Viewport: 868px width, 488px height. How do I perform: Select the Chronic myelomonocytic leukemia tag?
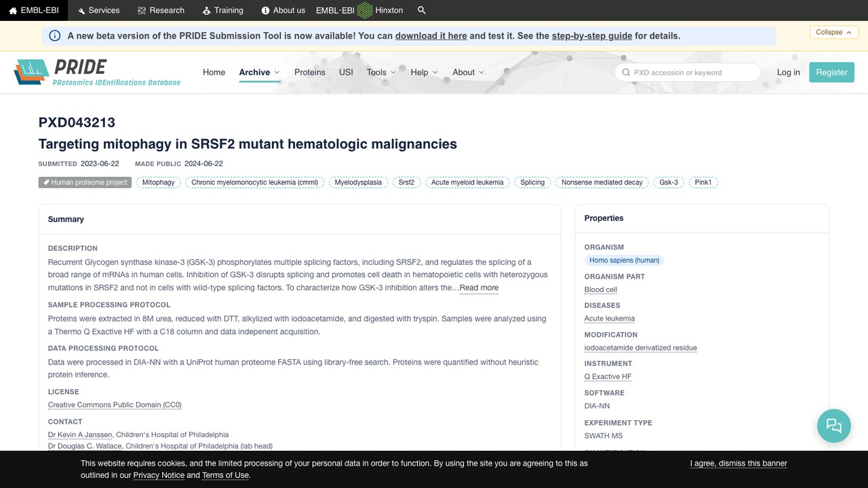click(254, 182)
